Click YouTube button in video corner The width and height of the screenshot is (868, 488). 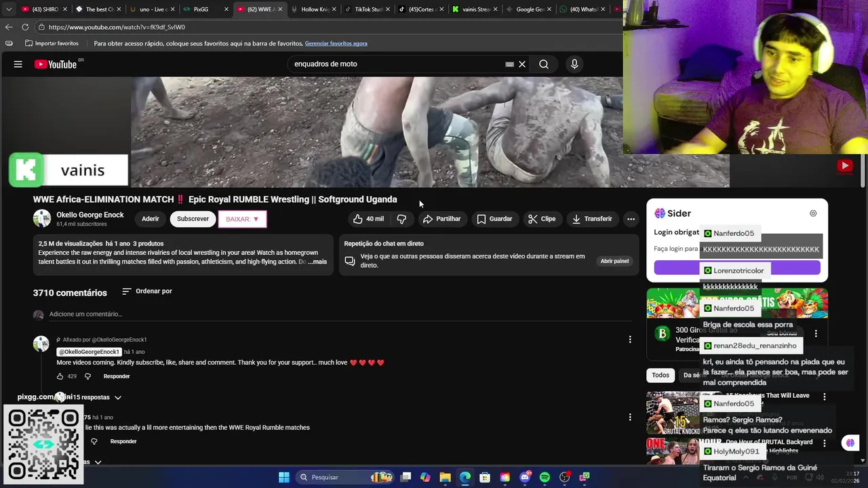pos(844,165)
